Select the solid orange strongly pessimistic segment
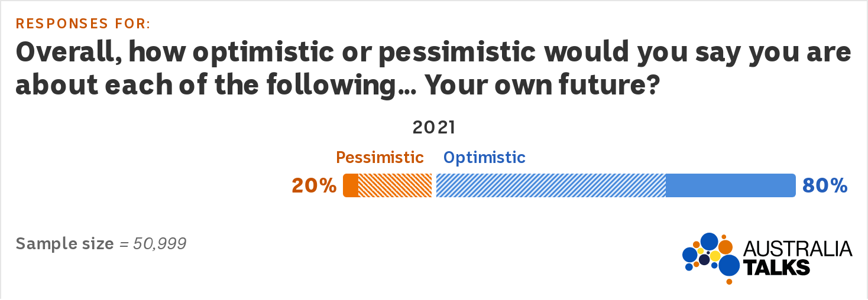The height and width of the screenshot is (300, 868). pyautogui.click(x=351, y=185)
